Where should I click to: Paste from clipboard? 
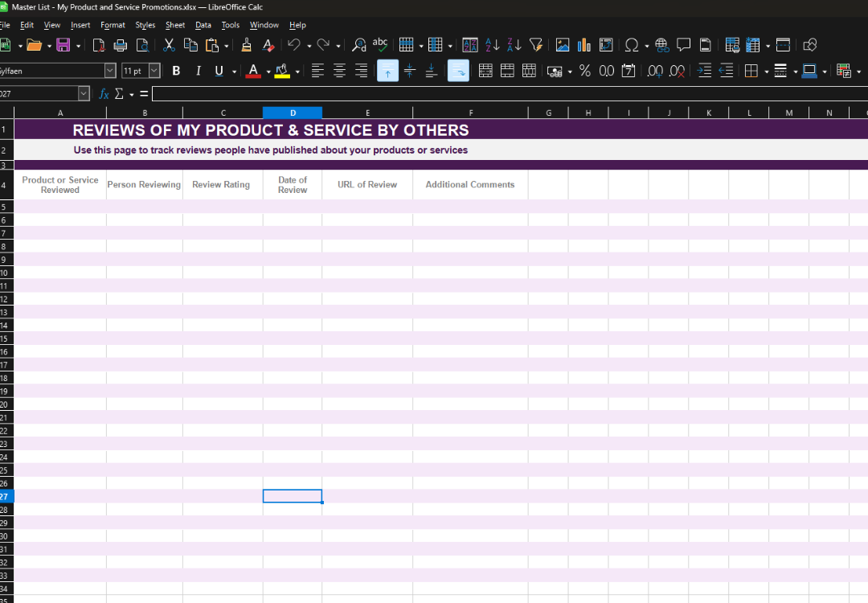[212, 45]
